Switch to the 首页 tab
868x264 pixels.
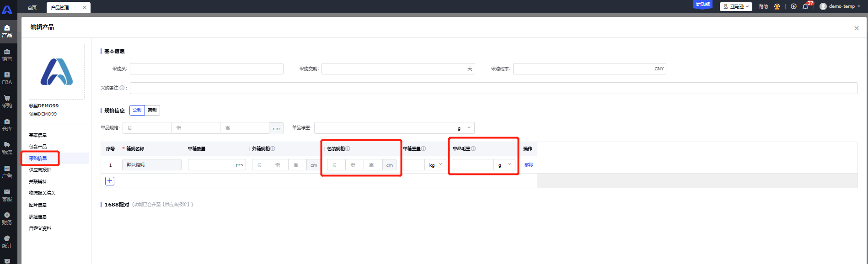click(32, 7)
